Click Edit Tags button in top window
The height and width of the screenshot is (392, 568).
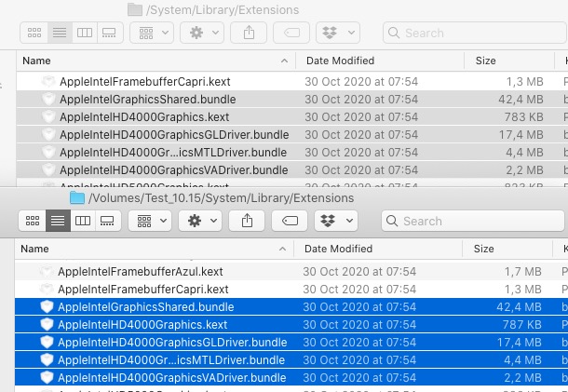click(x=291, y=33)
